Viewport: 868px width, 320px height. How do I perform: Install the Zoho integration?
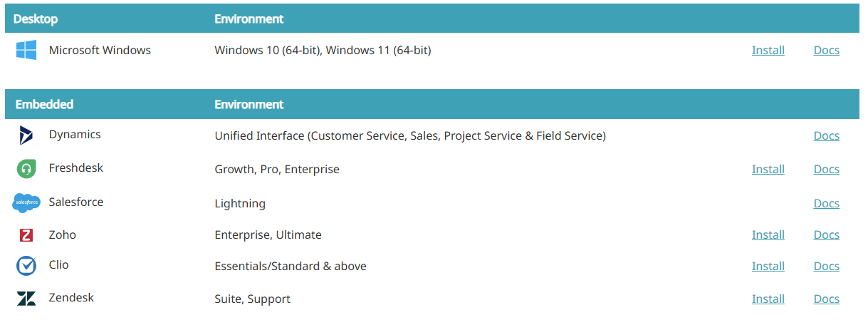768,234
